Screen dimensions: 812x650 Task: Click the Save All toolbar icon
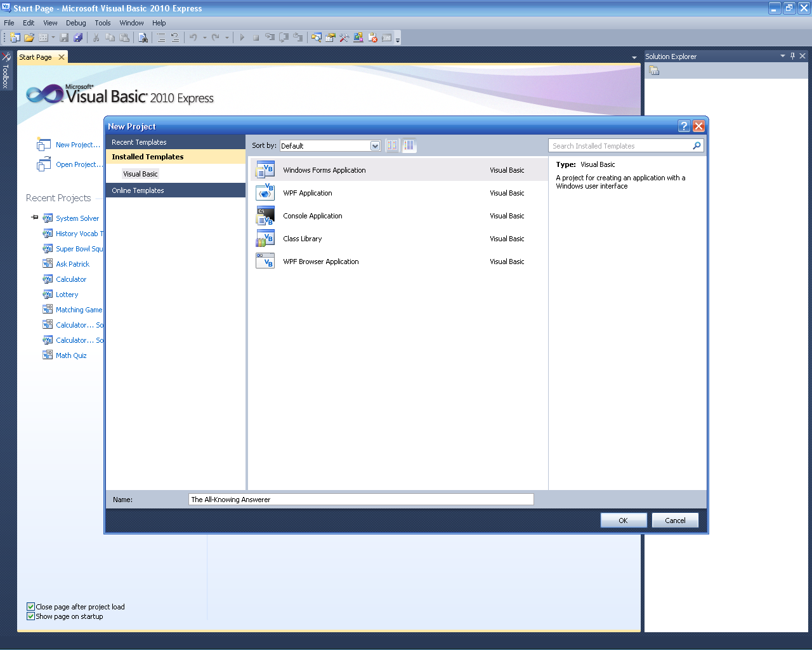click(x=78, y=37)
